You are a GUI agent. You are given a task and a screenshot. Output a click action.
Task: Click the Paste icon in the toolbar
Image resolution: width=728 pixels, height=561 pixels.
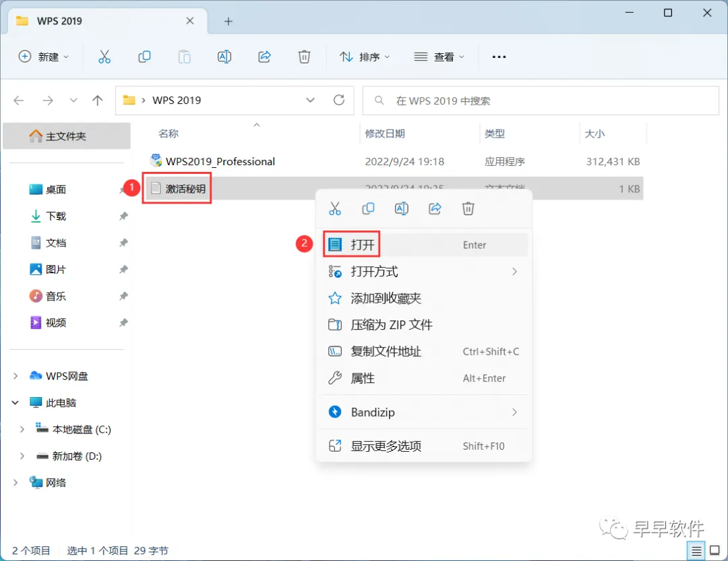[184, 57]
